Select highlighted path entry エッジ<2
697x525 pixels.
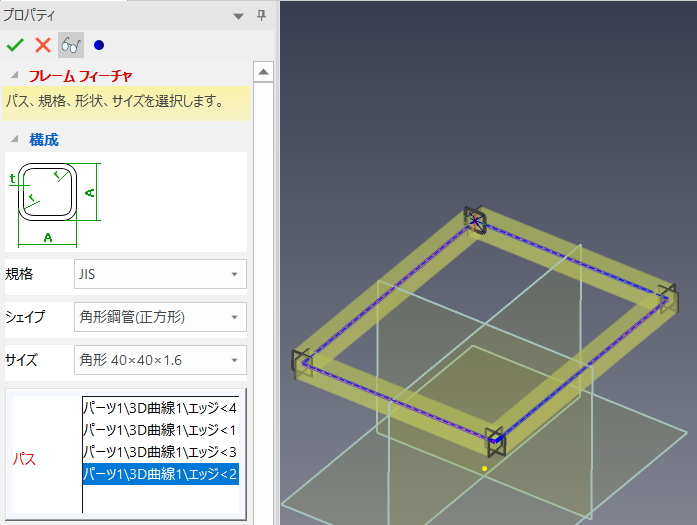pyautogui.click(x=160, y=474)
